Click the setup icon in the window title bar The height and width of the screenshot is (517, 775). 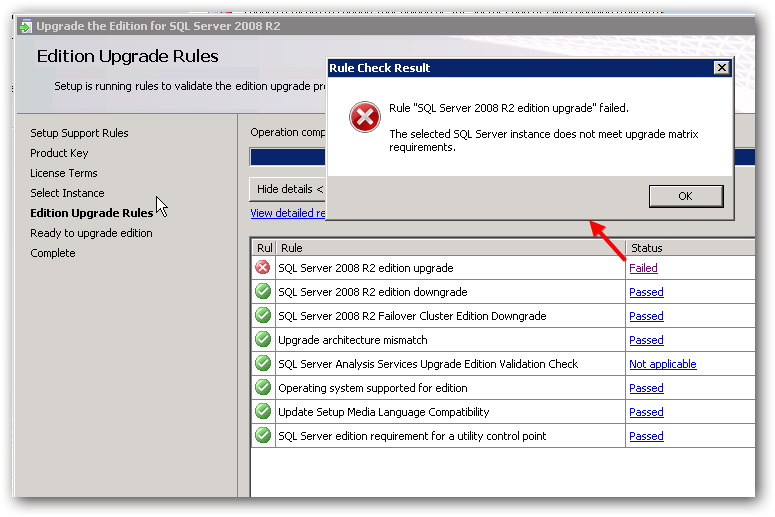point(25,26)
